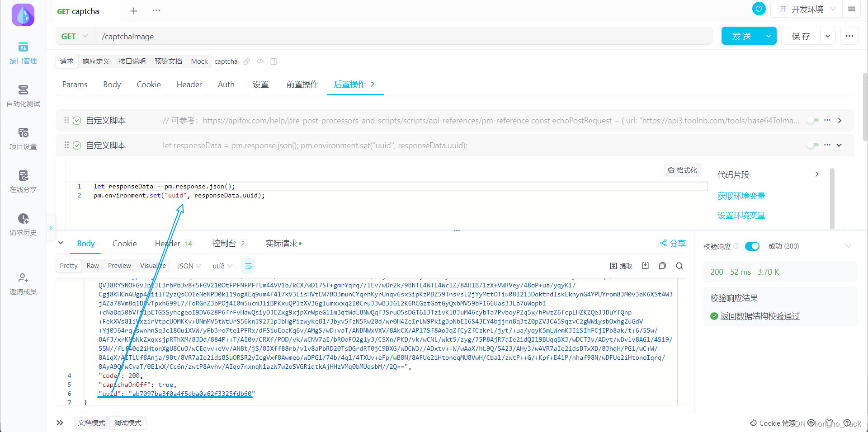Collapse the side panel arrow handle
This screenshot has height=432, width=868.
coord(51,228)
